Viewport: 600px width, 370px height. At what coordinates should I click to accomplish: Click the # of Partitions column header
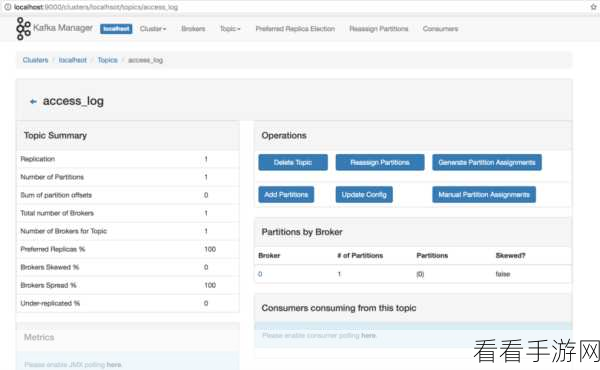(x=360, y=255)
